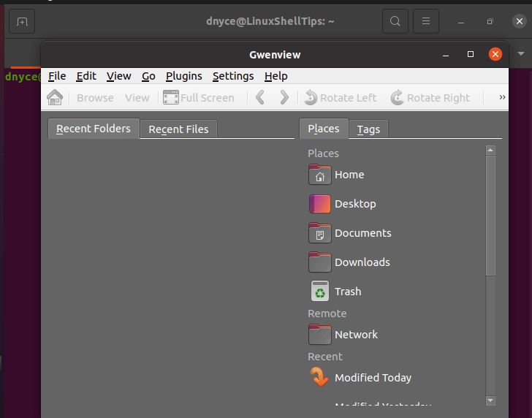The height and width of the screenshot is (418, 532).
Task: Open the terminal hamburger menu
Action: tap(426, 21)
